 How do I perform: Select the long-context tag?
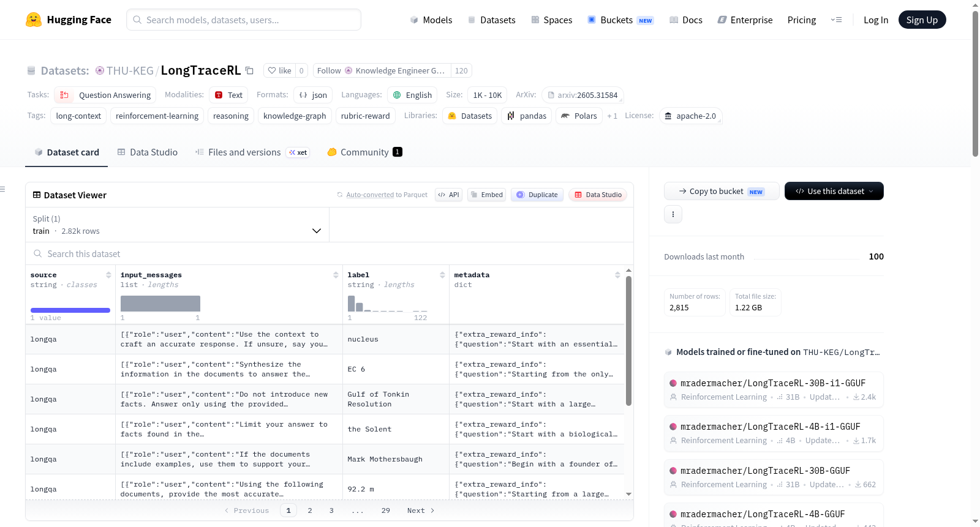78,116
